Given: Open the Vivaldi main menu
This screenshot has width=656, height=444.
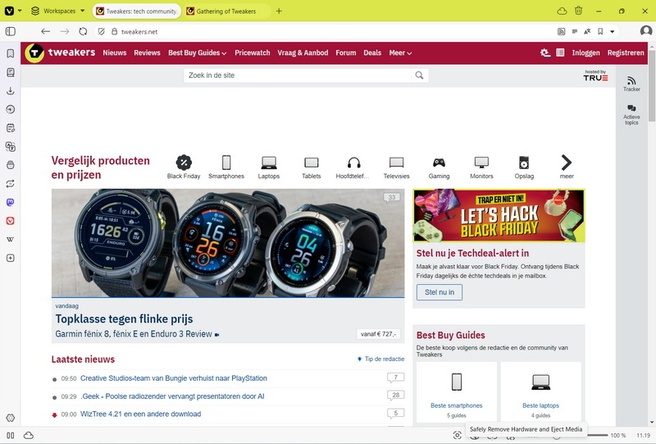Looking at the screenshot, I should click(13, 11).
